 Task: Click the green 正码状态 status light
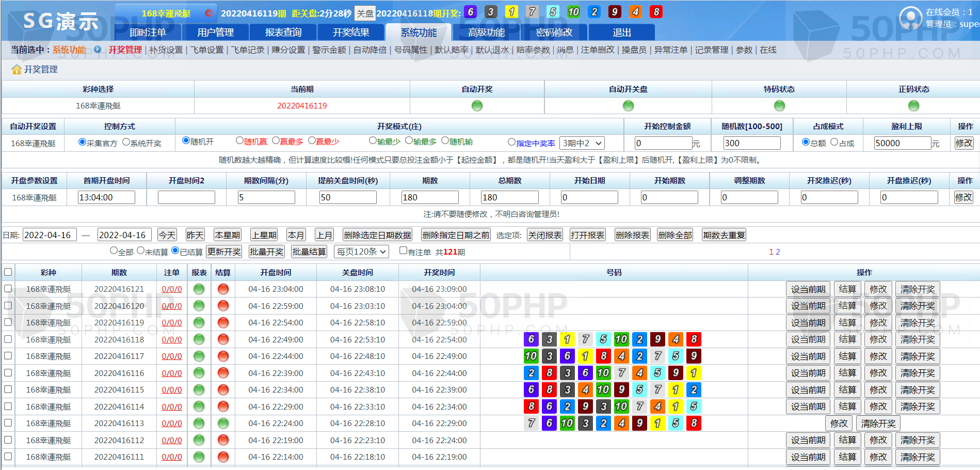pyautogui.click(x=913, y=106)
